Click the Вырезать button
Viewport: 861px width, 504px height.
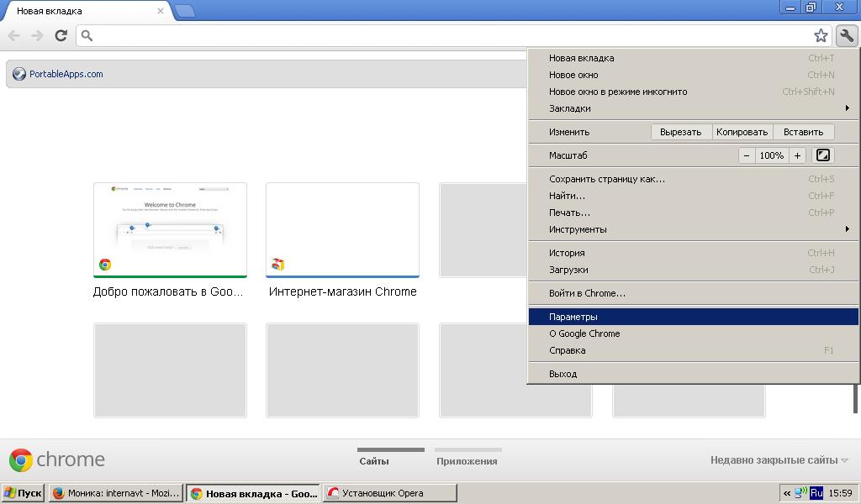[681, 132]
